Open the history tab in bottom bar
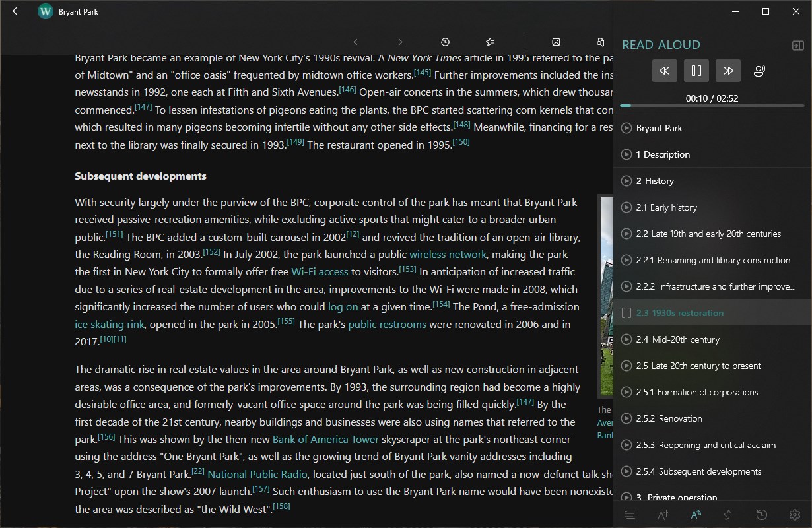Screen dimensions: 812x528 pos(762,515)
